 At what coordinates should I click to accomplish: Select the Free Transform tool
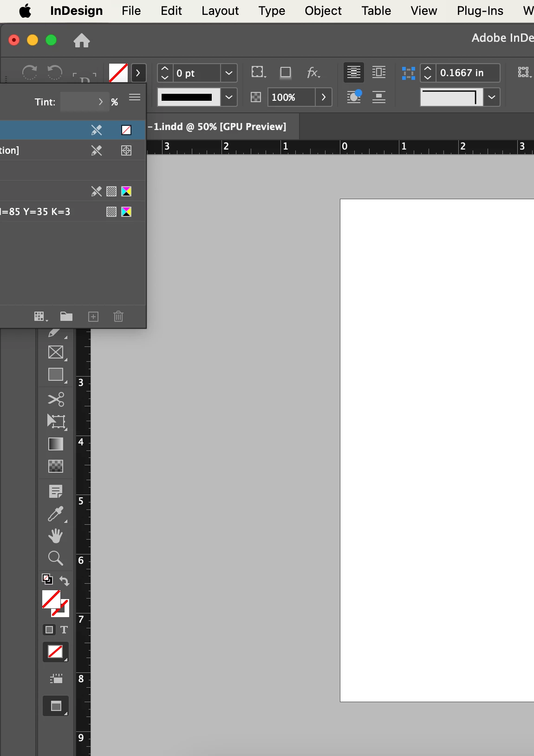pyautogui.click(x=56, y=422)
